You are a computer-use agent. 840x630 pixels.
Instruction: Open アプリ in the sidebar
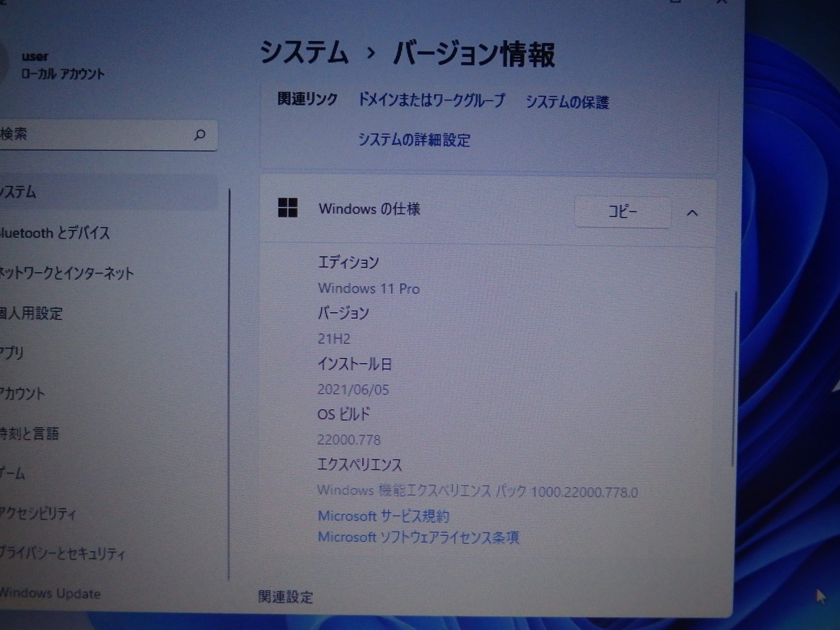[x=12, y=353]
